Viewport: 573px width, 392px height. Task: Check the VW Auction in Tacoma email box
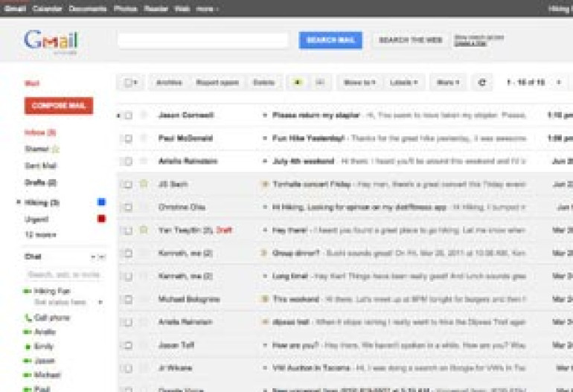coord(128,368)
